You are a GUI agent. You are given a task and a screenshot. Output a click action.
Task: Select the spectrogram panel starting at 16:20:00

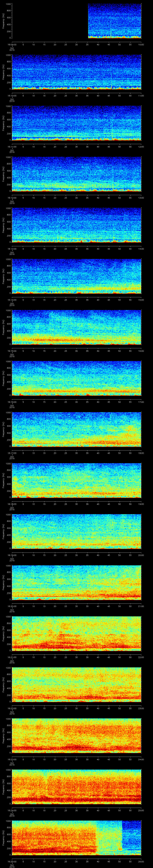point(76,583)
